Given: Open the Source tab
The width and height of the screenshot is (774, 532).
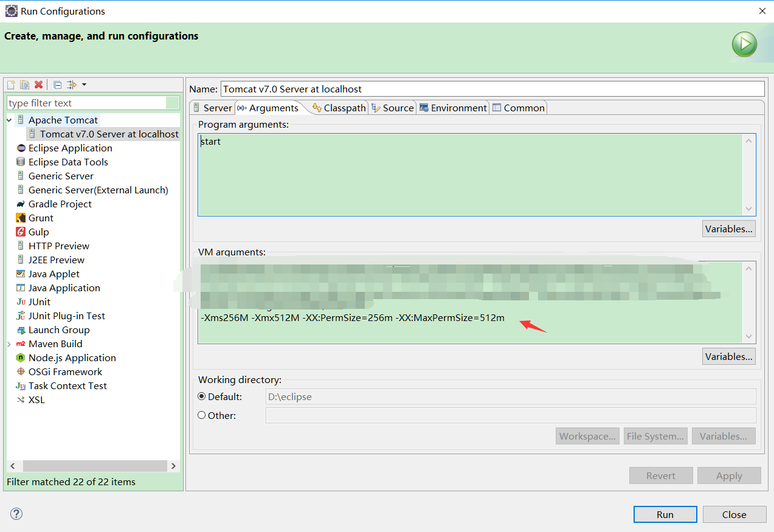Looking at the screenshot, I should tap(393, 108).
